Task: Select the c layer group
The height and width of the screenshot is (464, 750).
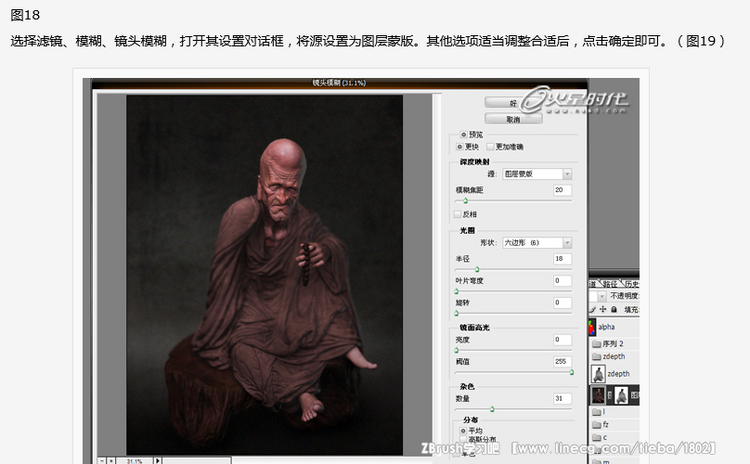Action: point(615,437)
